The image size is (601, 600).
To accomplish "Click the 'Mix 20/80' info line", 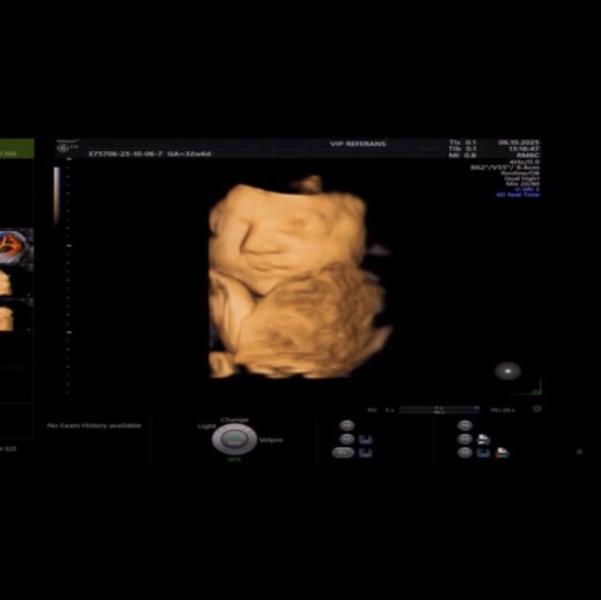I will point(522,184).
